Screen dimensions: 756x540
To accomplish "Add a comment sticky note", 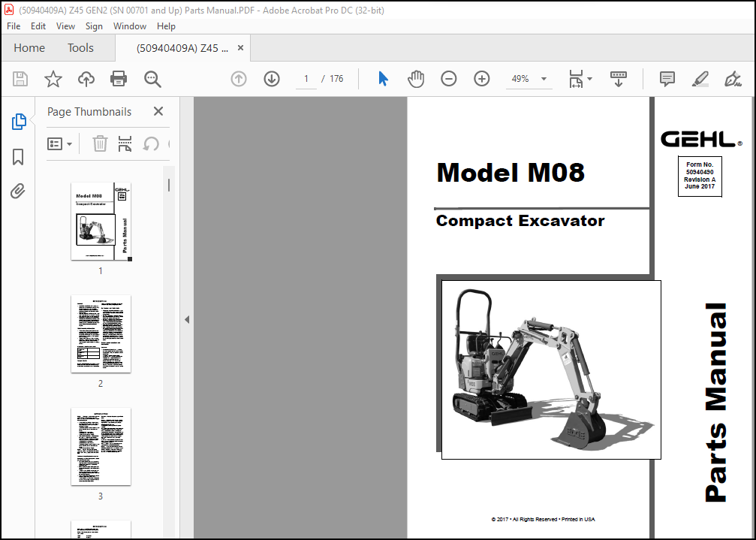I will [667, 79].
